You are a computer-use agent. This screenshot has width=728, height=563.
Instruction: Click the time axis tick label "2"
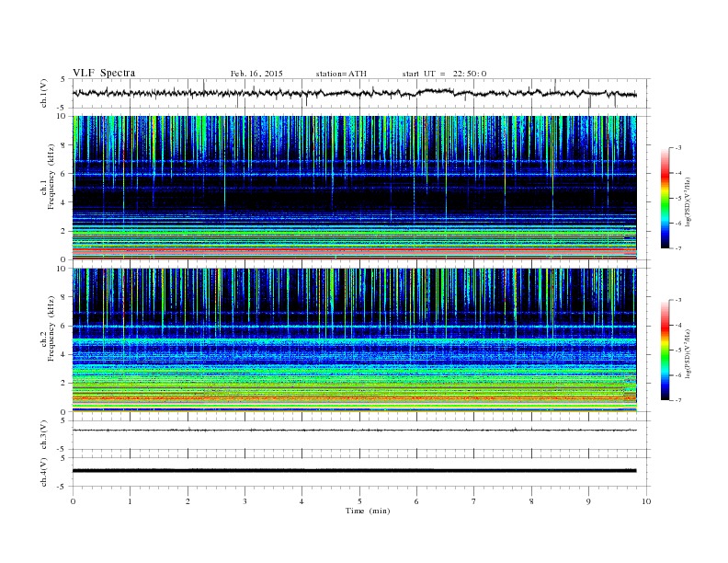pos(188,501)
